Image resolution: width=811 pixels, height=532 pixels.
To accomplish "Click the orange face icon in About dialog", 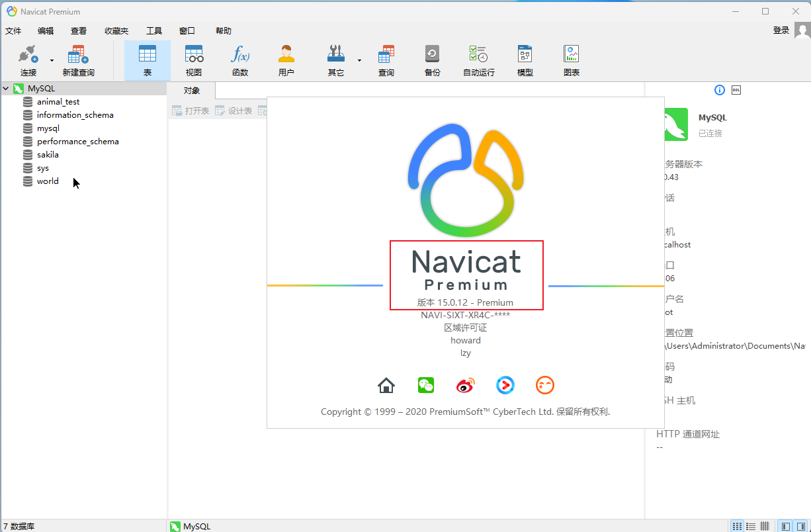I will (x=545, y=385).
